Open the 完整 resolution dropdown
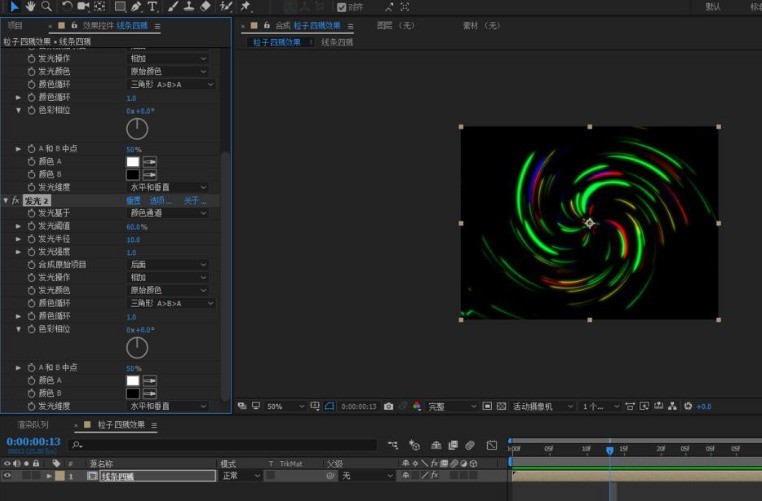 452,406
